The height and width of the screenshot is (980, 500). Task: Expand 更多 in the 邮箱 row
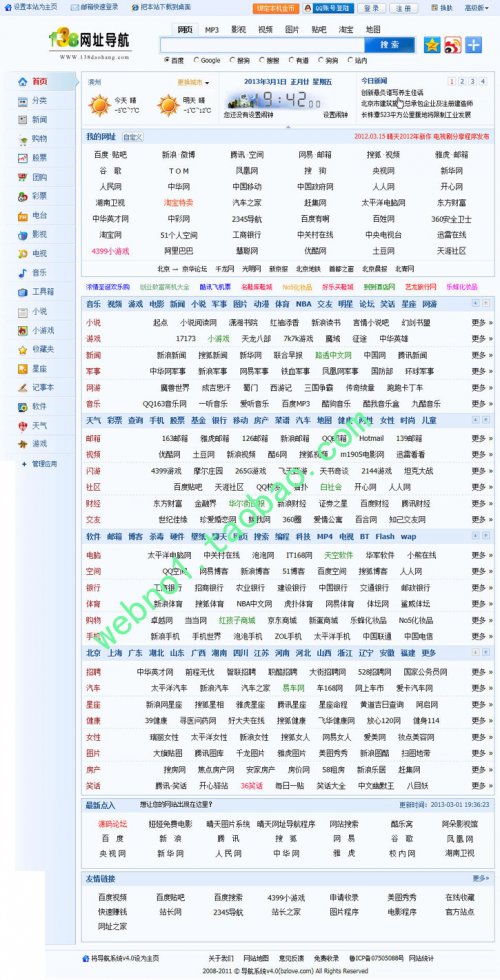pyautogui.click(x=481, y=438)
